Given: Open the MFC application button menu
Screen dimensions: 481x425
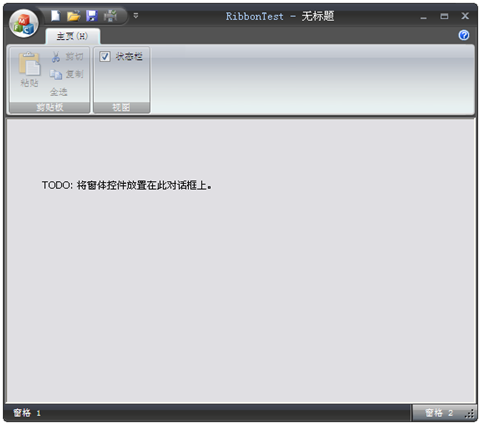Looking at the screenshot, I should pos(24,24).
